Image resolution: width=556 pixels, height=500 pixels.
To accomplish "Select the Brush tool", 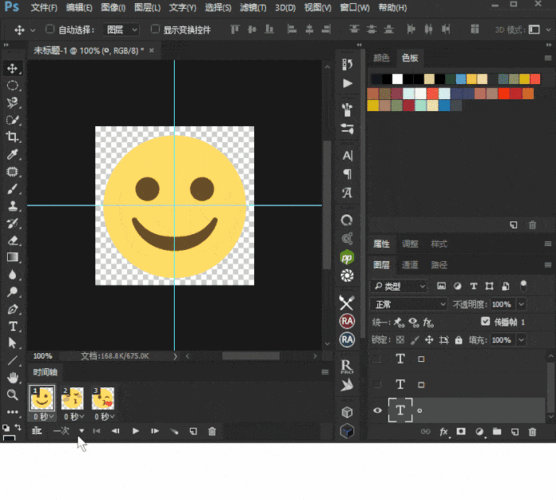I will [12, 189].
